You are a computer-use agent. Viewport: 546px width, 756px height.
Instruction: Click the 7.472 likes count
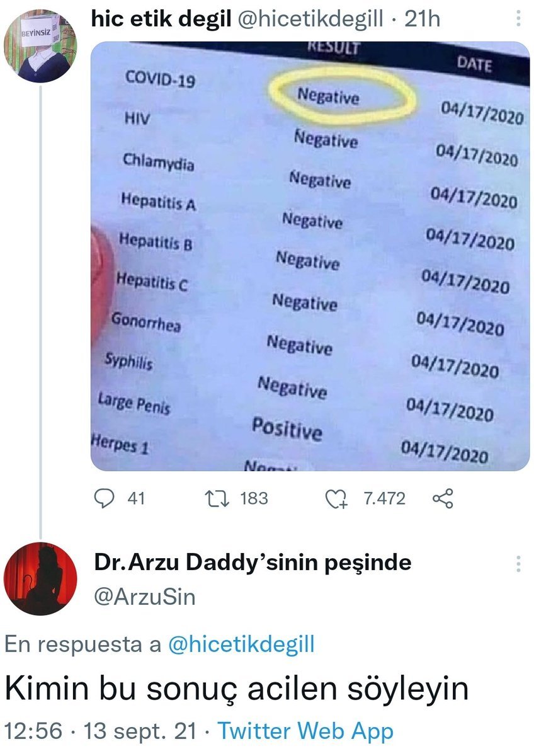[384, 499]
